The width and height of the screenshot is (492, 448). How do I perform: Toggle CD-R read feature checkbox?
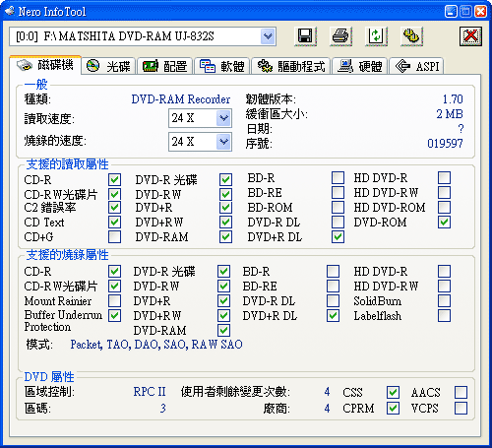pyautogui.click(x=114, y=179)
